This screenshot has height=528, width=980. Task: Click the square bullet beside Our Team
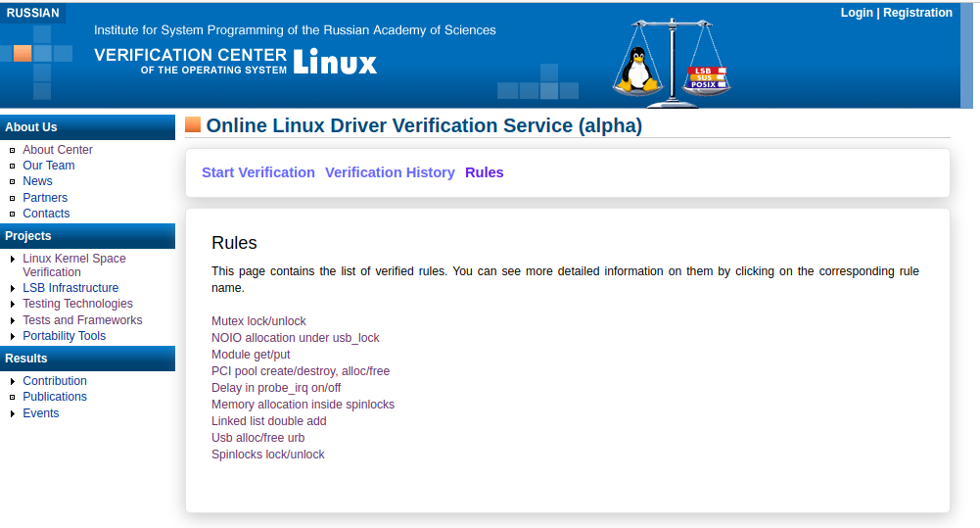pos(12,166)
